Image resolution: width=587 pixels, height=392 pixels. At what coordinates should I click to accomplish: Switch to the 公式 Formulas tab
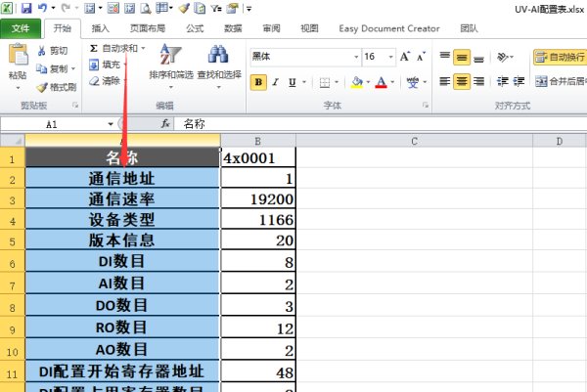[x=195, y=28]
